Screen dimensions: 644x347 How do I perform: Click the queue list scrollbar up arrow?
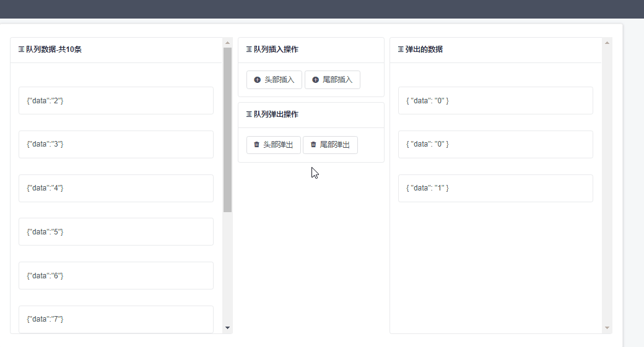click(x=227, y=43)
